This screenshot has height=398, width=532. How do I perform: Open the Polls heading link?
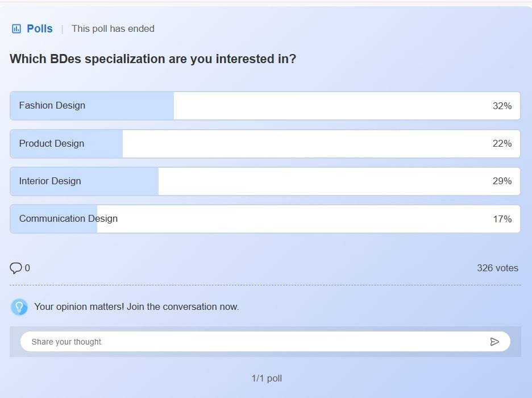[x=40, y=29]
